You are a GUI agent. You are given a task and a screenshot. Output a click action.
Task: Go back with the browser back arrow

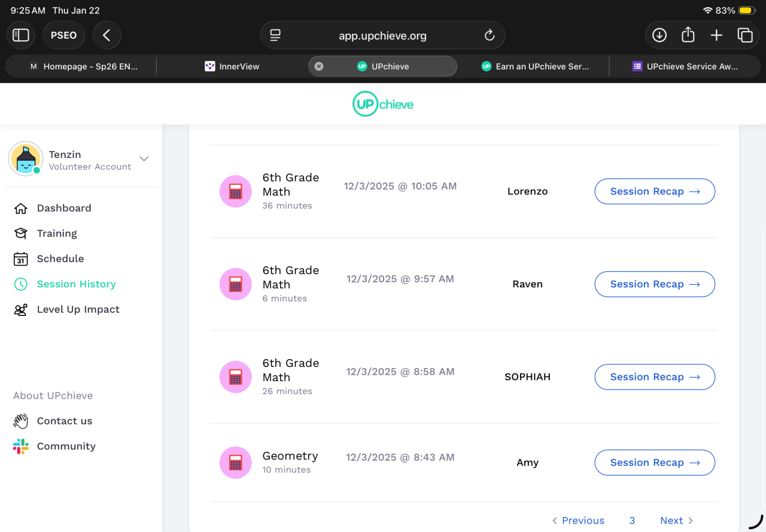[107, 35]
